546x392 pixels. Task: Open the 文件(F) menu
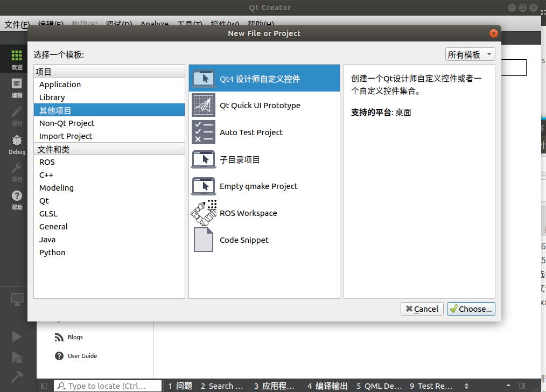(17, 24)
